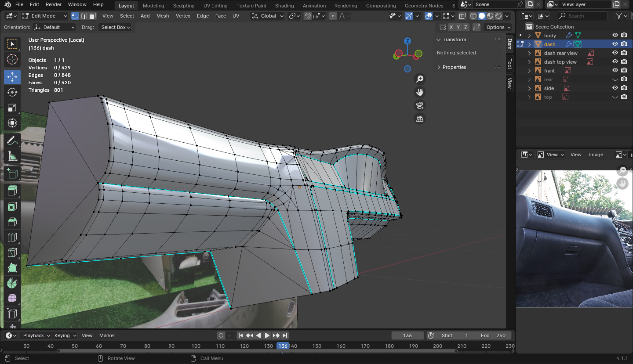Pick the Measure tool

coord(12,156)
